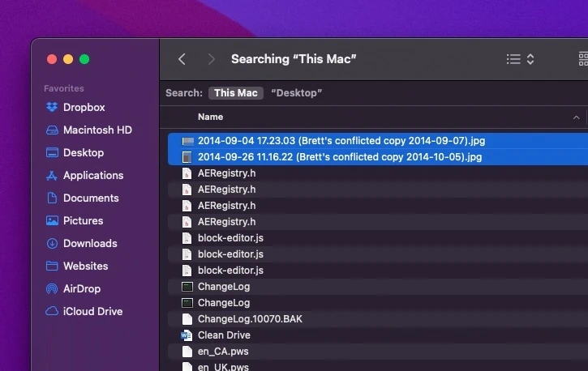Open the Websites sidebar label
Viewport: 588px width, 371px height.
tap(85, 267)
